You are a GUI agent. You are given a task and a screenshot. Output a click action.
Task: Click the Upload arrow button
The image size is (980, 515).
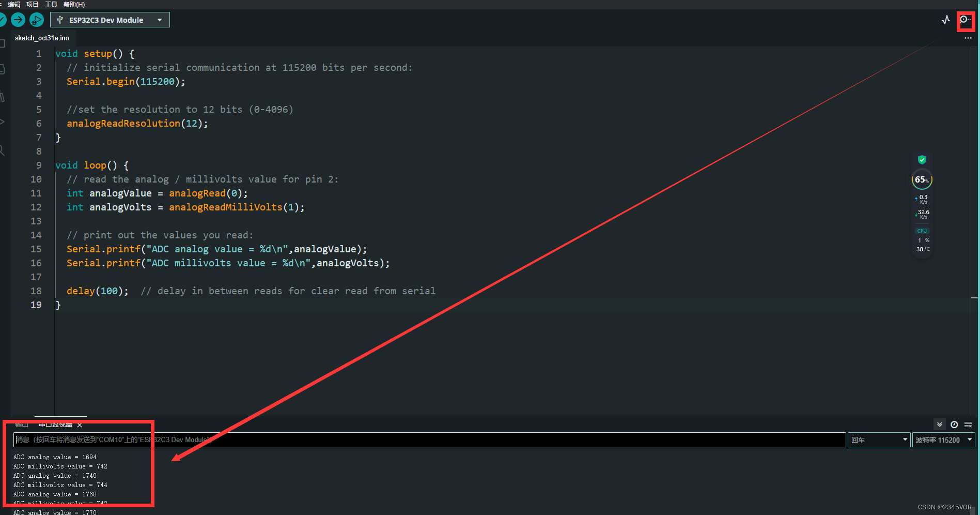coord(18,20)
